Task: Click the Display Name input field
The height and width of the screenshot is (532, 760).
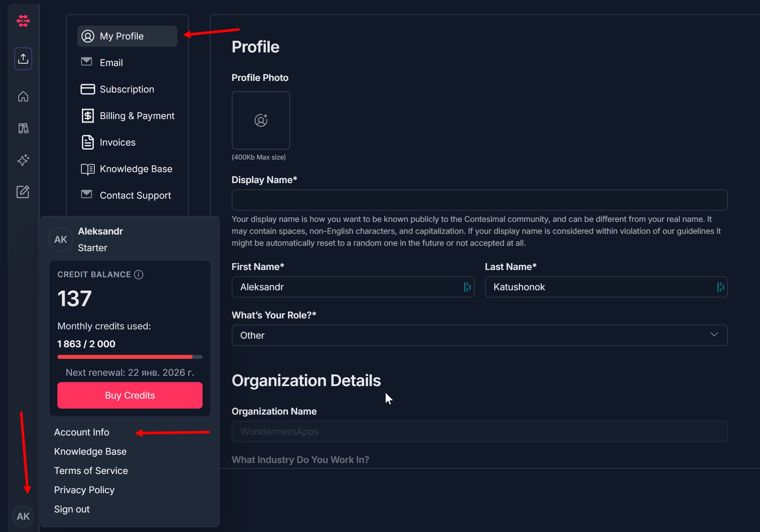Action: coord(479,200)
